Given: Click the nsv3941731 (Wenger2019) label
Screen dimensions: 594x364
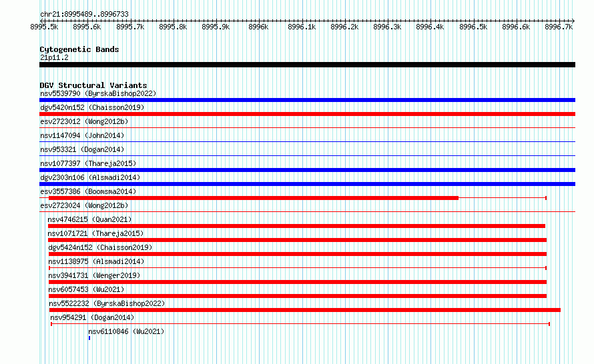Looking at the screenshot, I should point(94,275).
